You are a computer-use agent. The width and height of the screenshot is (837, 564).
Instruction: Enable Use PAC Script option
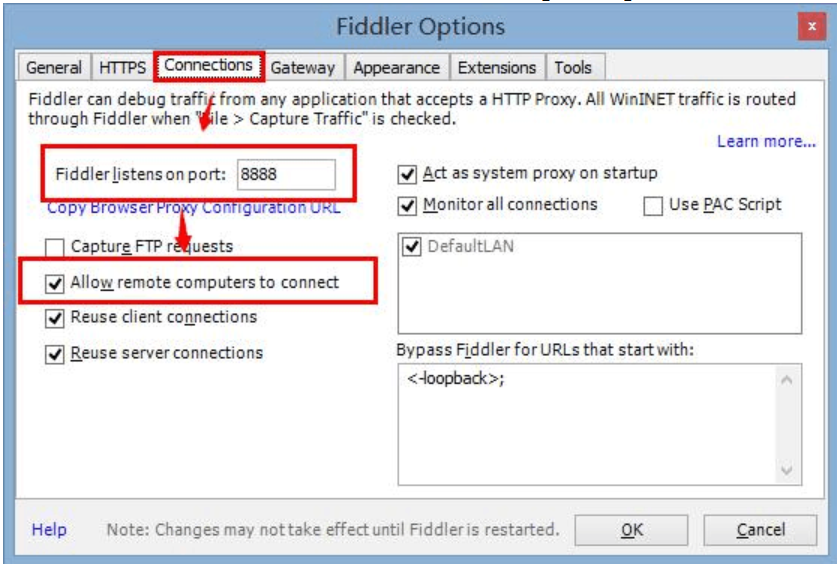coord(653,206)
